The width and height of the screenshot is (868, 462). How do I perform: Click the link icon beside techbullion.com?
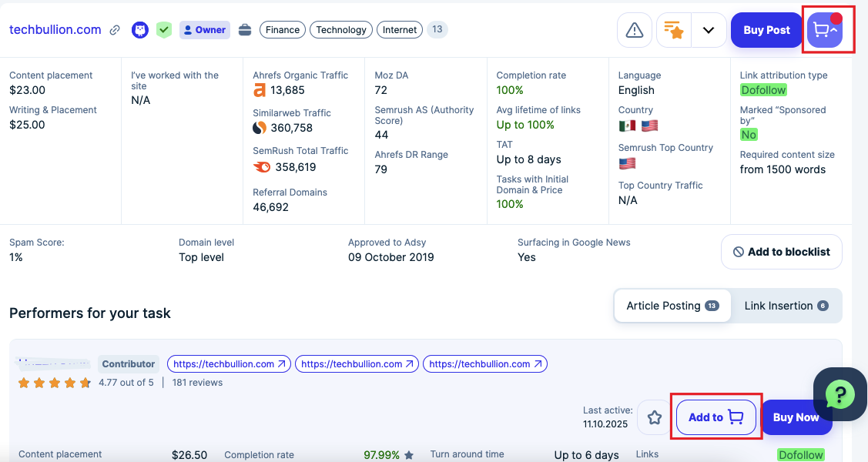pyautogui.click(x=115, y=30)
